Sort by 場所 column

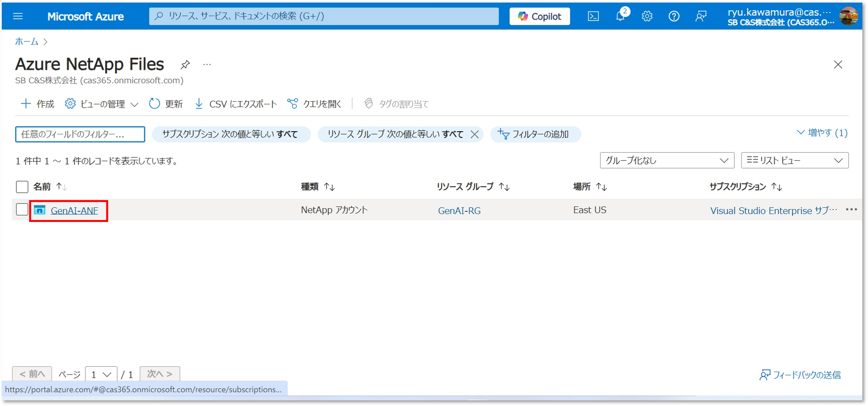point(590,187)
